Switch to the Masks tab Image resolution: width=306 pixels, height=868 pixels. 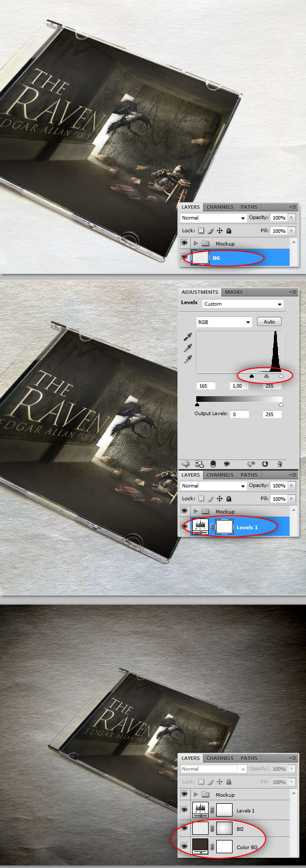(x=234, y=292)
